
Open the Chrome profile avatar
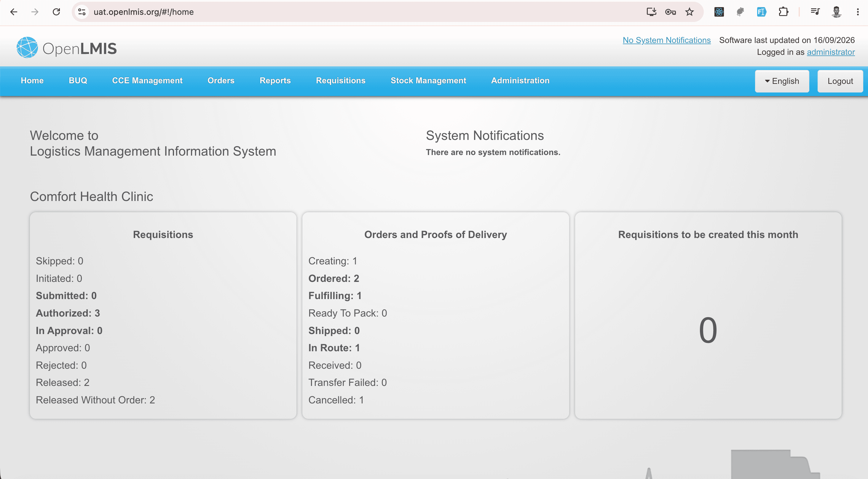tap(836, 12)
